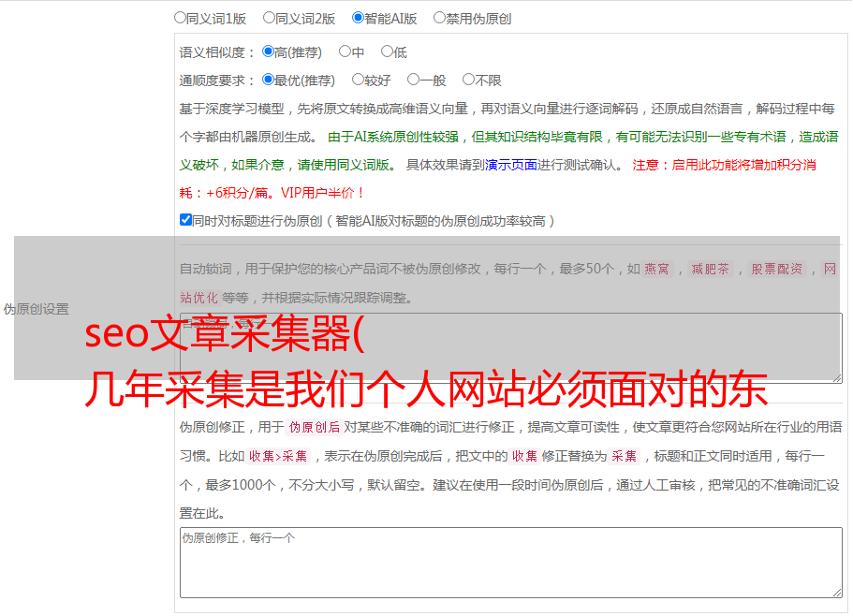
Task: Click the 通顺度要求 label
Action: tap(216, 81)
